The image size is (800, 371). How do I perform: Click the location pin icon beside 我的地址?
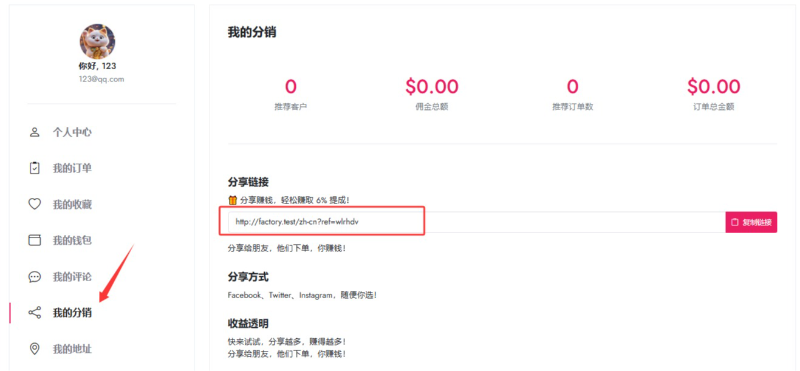(x=34, y=349)
